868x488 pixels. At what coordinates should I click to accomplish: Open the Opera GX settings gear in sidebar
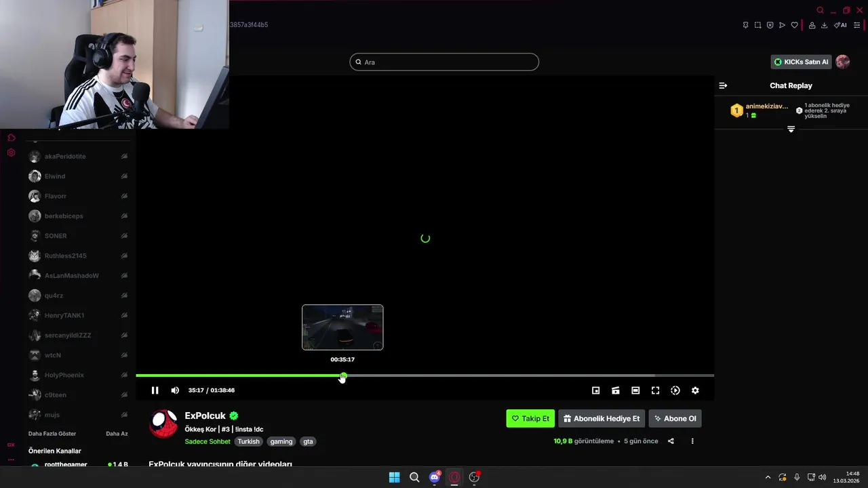coord(11,152)
